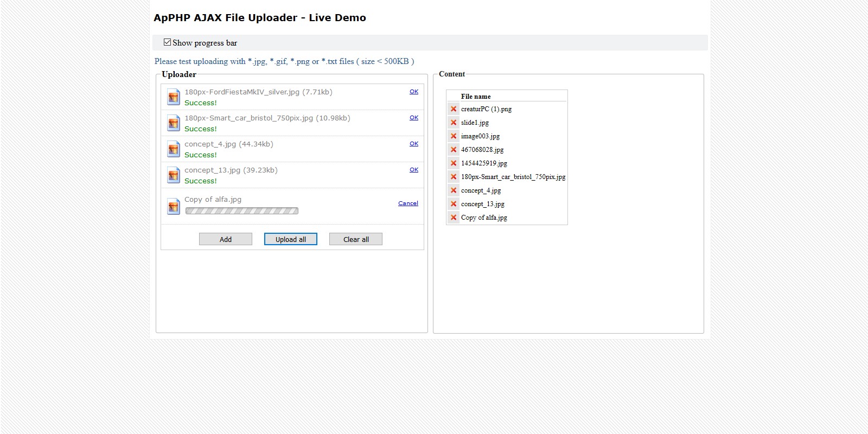868x434 pixels.
Task: Click OK next to concept_13.jpg upload
Action: pyautogui.click(x=414, y=170)
